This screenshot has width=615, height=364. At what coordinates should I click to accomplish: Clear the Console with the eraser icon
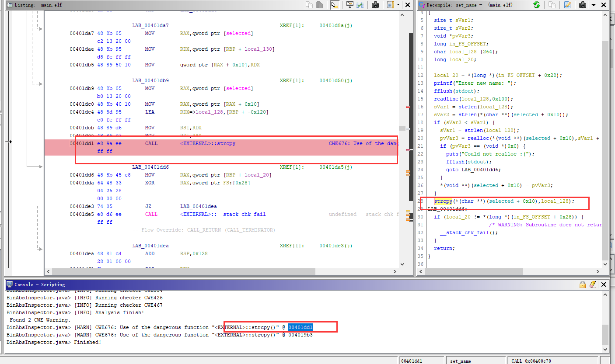tap(593, 284)
